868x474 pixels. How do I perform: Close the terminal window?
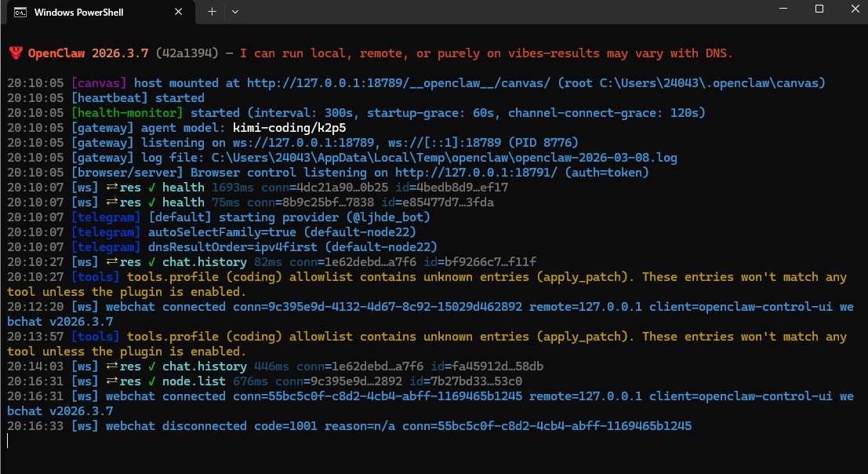(x=855, y=9)
